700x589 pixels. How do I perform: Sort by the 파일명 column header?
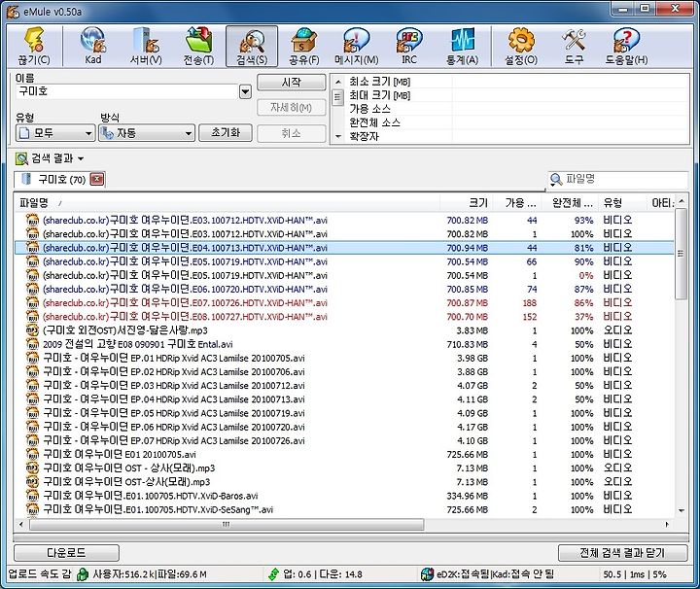[227, 203]
